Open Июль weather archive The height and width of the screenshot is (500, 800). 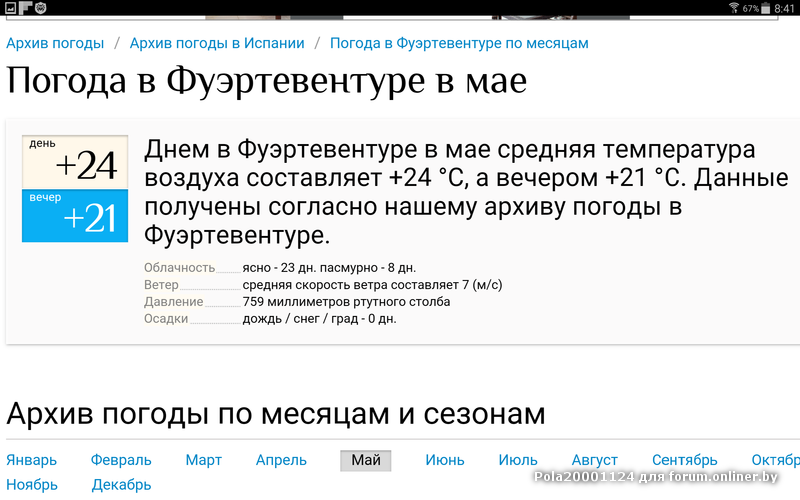pyautogui.click(x=518, y=460)
